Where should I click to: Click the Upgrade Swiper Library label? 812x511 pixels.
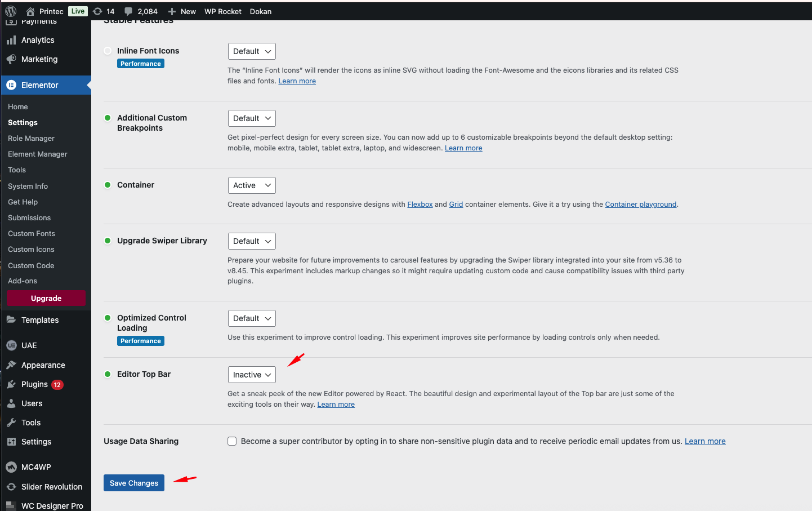[x=162, y=241]
